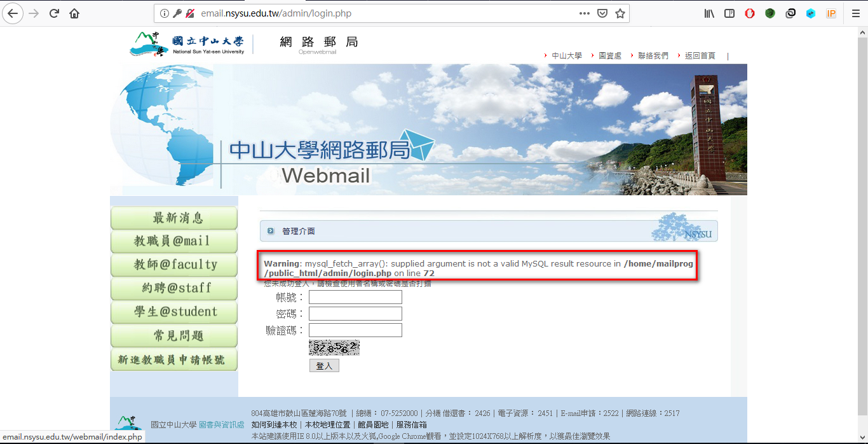Save page to Pocket icon
The image size is (868, 444).
(x=602, y=13)
